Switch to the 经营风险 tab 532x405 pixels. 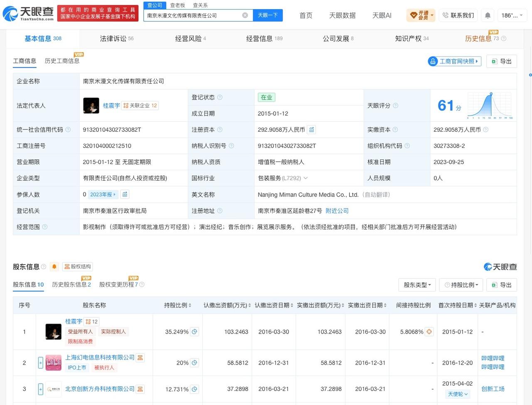(191, 39)
